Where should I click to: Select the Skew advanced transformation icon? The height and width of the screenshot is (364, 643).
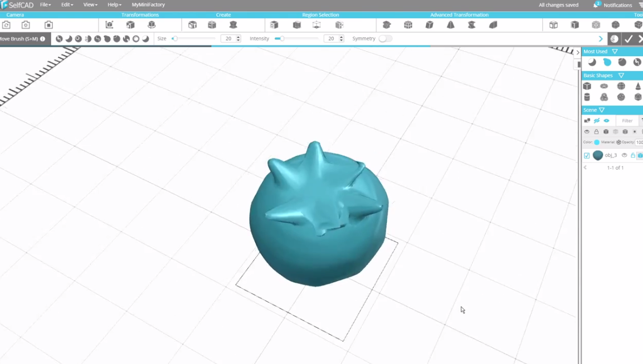430,25
